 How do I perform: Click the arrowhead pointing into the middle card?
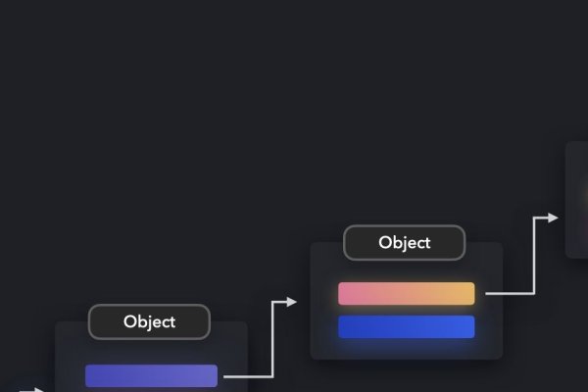[291, 303]
